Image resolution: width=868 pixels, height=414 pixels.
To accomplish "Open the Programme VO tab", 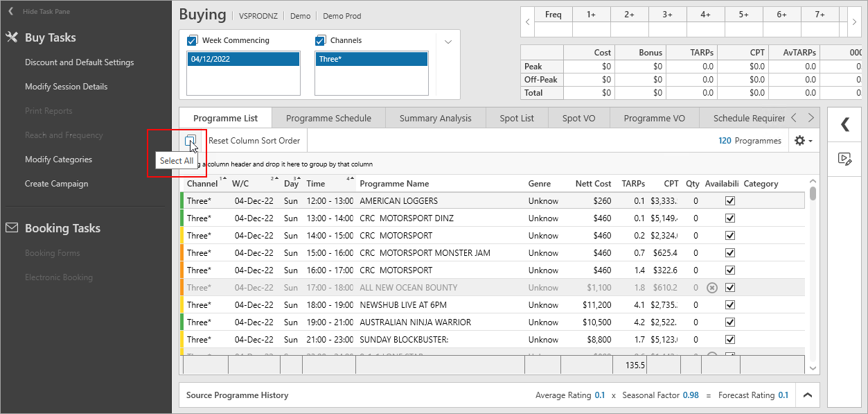I will pos(654,118).
